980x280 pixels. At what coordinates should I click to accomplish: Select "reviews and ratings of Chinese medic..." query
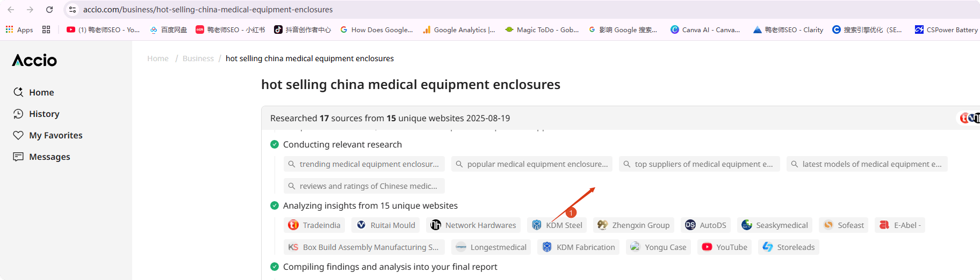click(364, 186)
